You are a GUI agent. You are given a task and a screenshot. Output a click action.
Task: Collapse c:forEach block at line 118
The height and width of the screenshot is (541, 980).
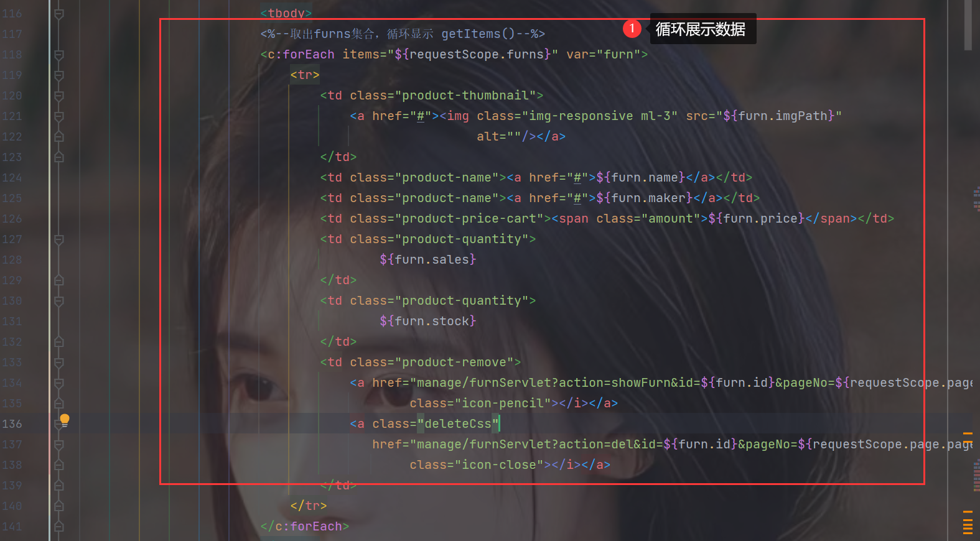[58, 55]
